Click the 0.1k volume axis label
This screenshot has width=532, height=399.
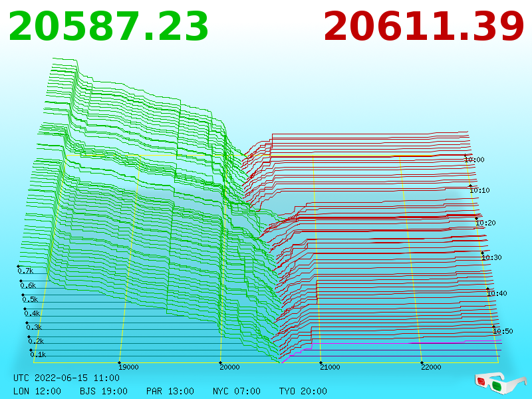pyautogui.click(x=38, y=354)
